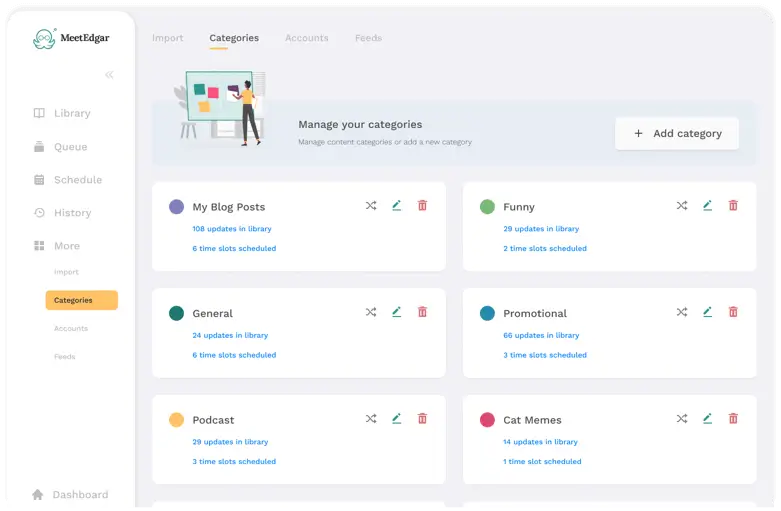Open Queue in the sidebar
This screenshot has width=781, height=511.
pyautogui.click(x=60, y=146)
